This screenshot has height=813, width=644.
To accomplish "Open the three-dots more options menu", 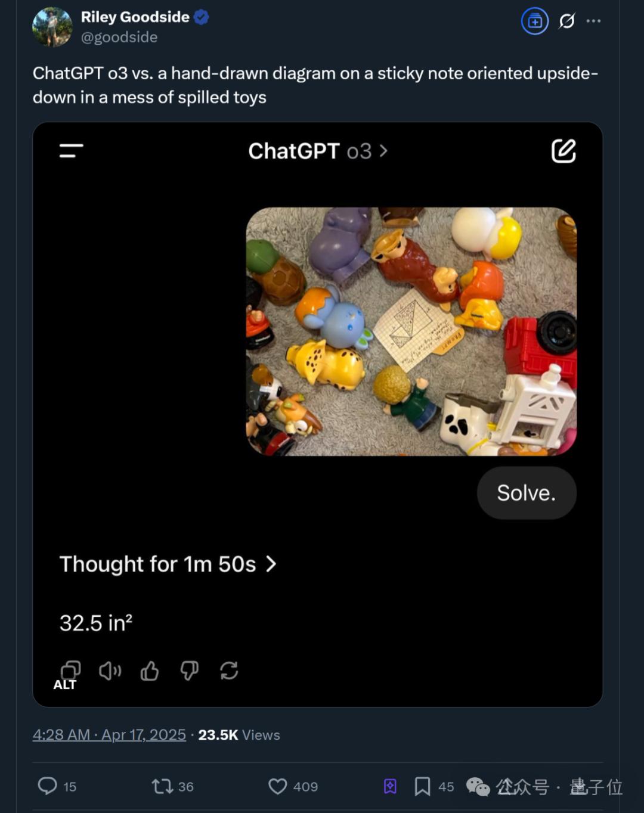I will [x=593, y=21].
